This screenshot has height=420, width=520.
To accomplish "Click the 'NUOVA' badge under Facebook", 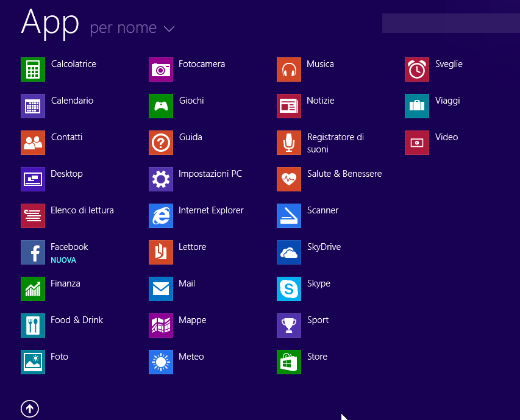I will [63, 260].
